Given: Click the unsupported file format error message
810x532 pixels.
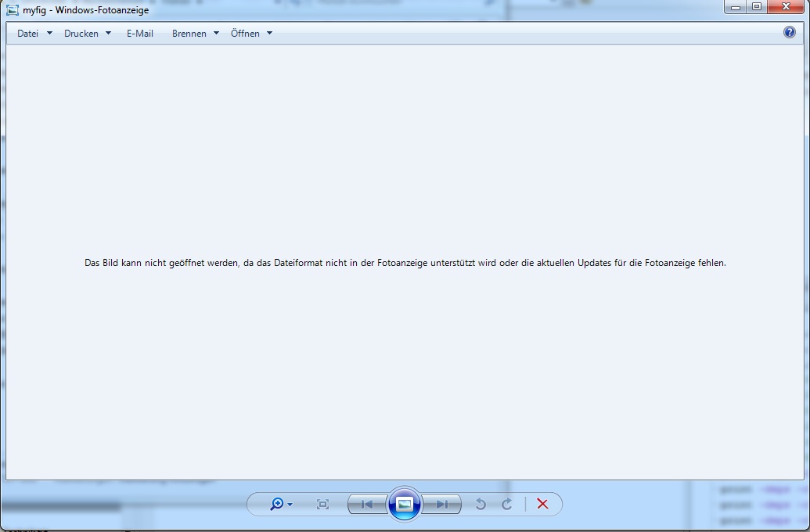Looking at the screenshot, I should [405, 263].
